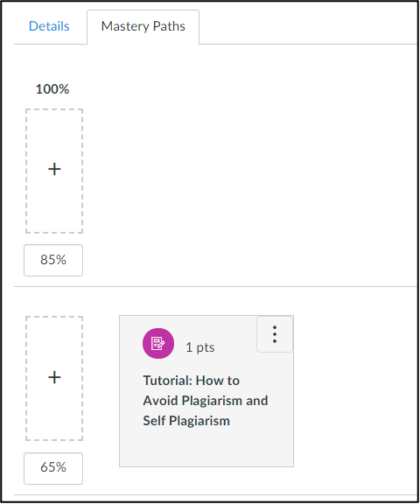The image size is (420, 504).
Task: Select the Tutorial assignment card's empty lower area
Action: coord(206,448)
